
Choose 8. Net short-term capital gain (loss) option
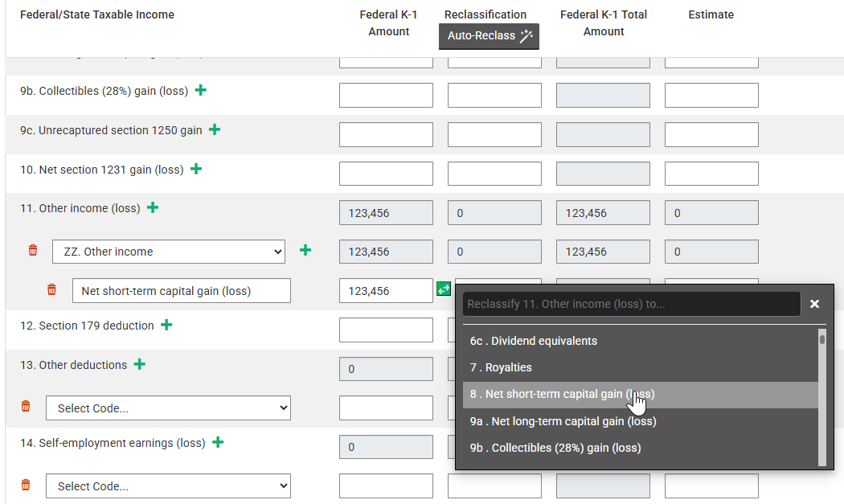[x=562, y=394]
